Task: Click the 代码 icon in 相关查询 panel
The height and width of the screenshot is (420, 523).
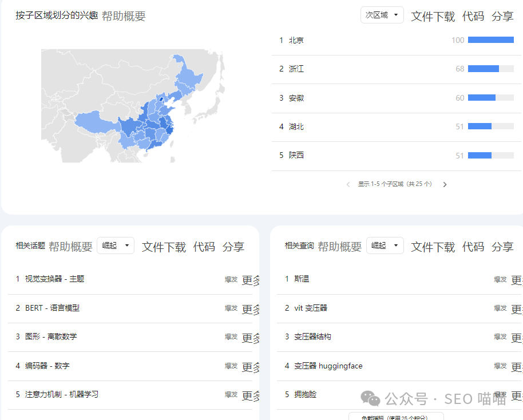Action: coord(475,247)
